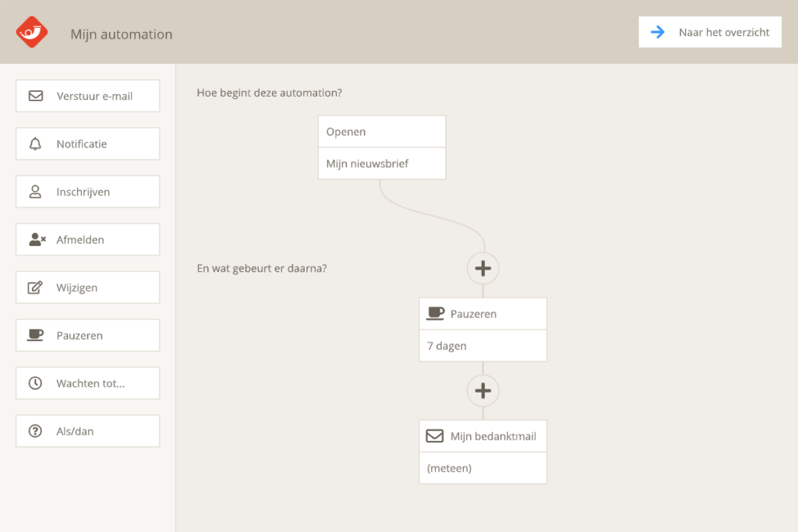Click the unsubscribe person icon for Afmelden

37,240
